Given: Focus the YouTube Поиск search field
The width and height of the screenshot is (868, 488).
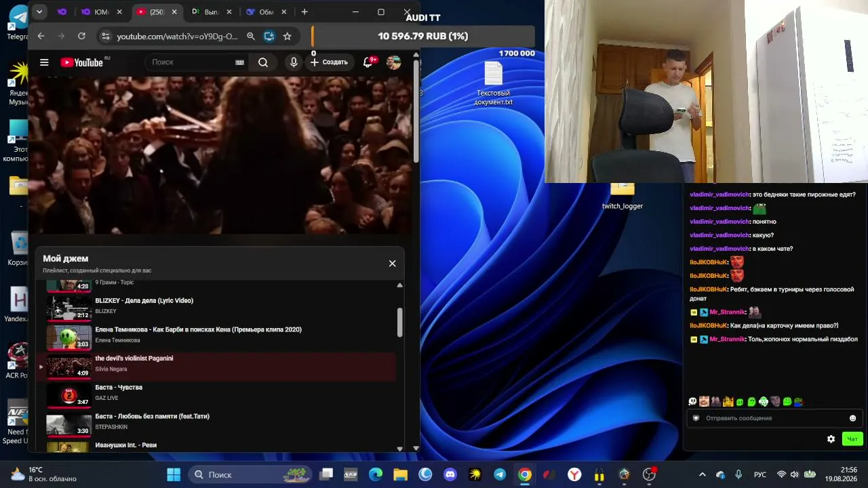Looking at the screenshot, I should click(x=191, y=62).
